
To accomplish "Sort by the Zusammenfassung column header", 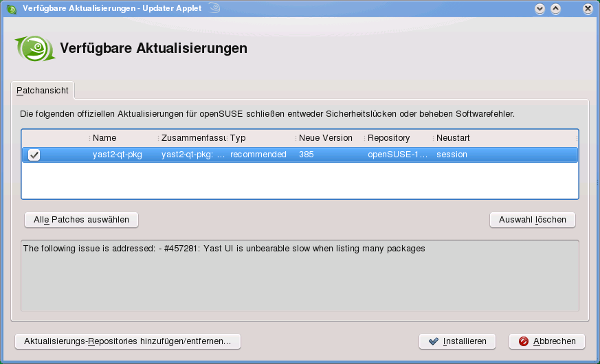I will [x=192, y=138].
